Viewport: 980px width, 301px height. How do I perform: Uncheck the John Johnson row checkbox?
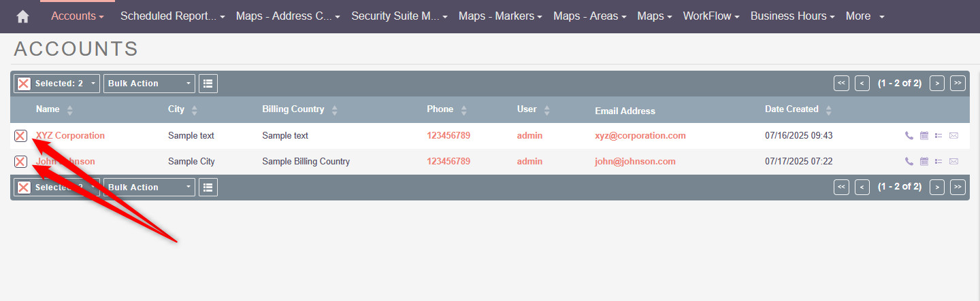pyautogui.click(x=20, y=162)
